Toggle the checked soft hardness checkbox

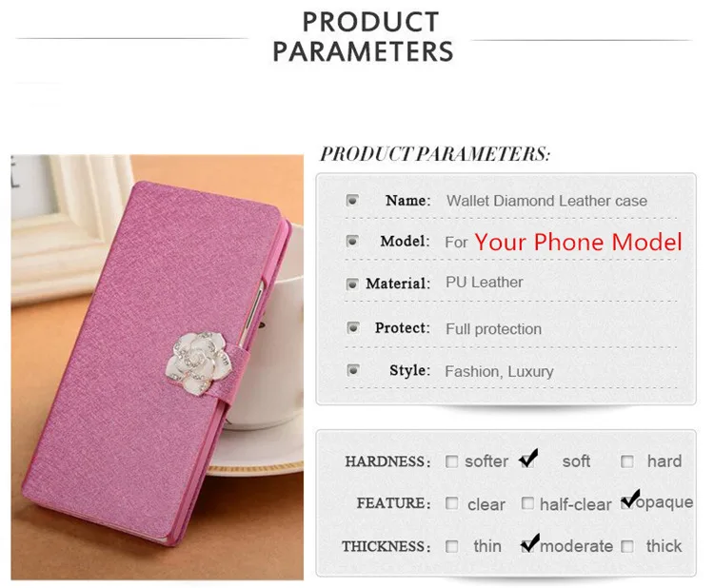coord(528,459)
